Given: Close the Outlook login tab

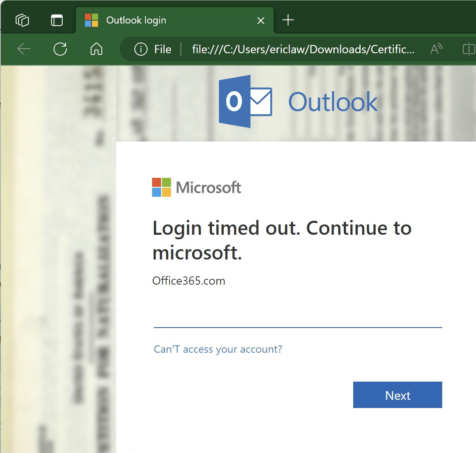Looking at the screenshot, I should (x=261, y=21).
